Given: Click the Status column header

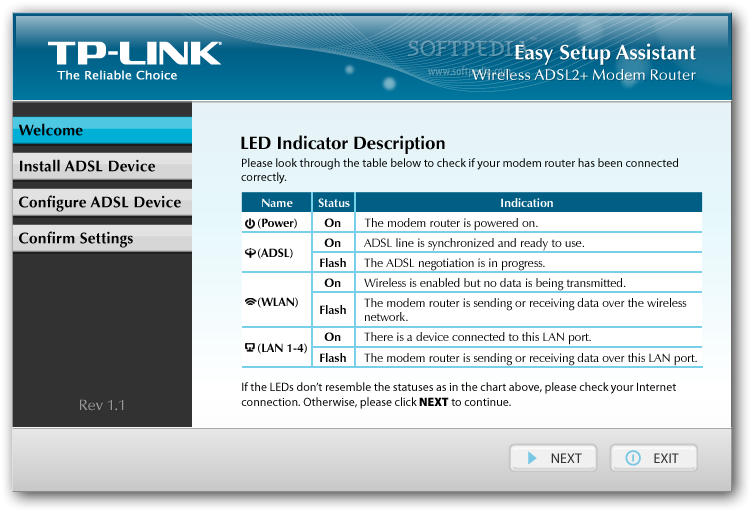Looking at the screenshot, I should (x=334, y=203).
